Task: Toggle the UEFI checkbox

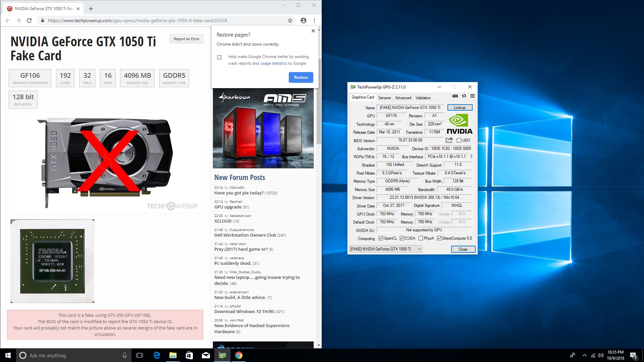Action: coord(459,140)
